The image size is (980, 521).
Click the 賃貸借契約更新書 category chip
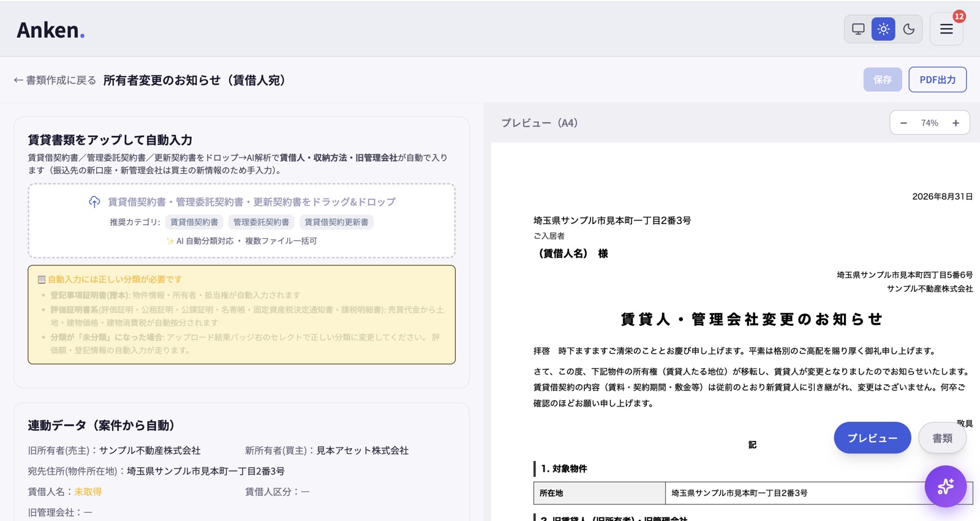[336, 222]
